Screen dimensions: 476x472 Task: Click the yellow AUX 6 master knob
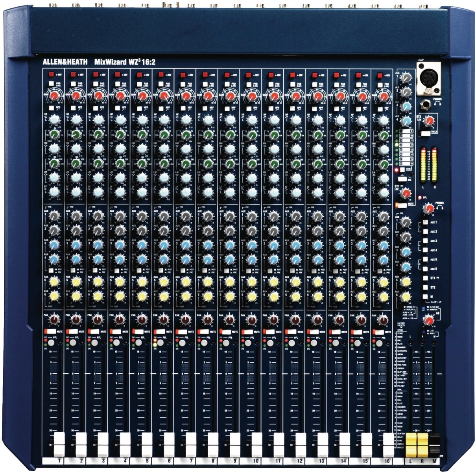(406, 297)
